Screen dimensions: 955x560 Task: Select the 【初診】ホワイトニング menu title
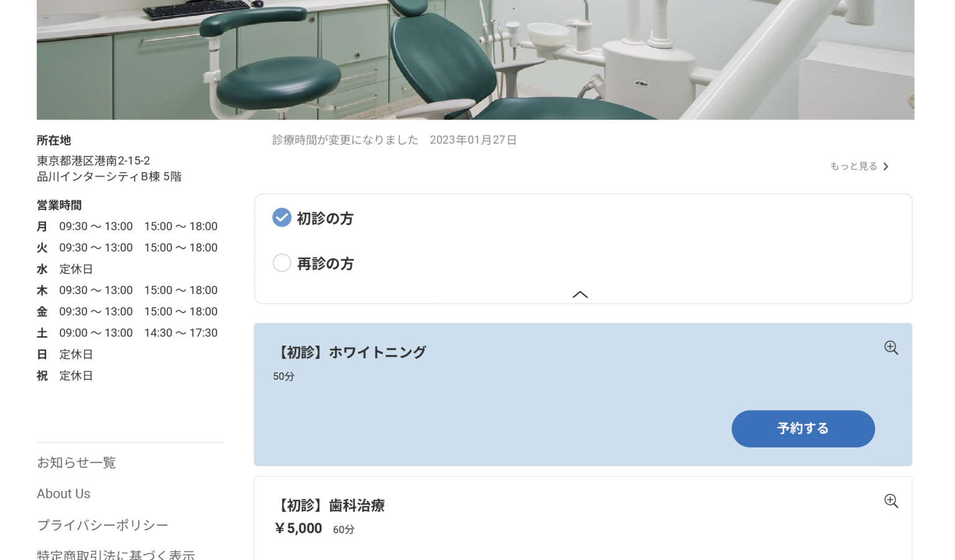pyautogui.click(x=349, y=352)
